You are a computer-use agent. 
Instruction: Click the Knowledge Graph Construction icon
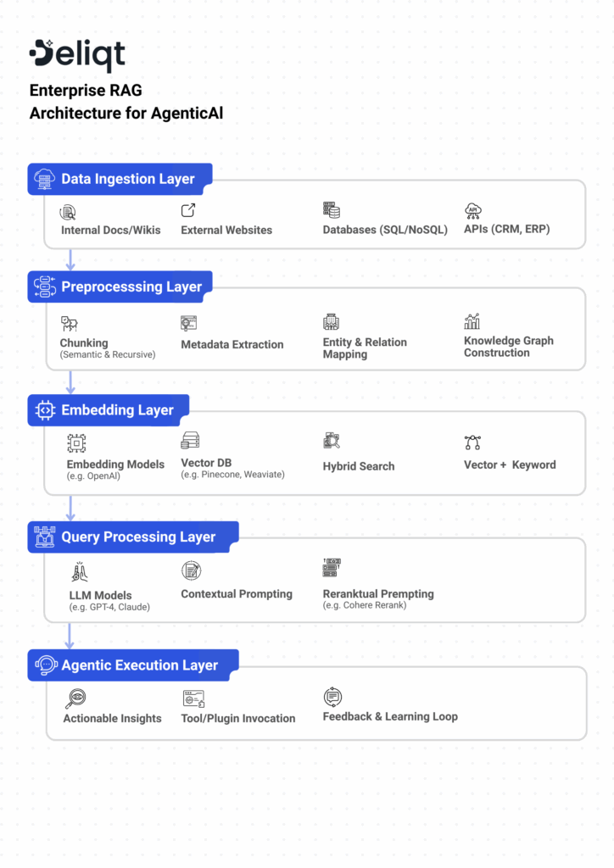point(472,321)
